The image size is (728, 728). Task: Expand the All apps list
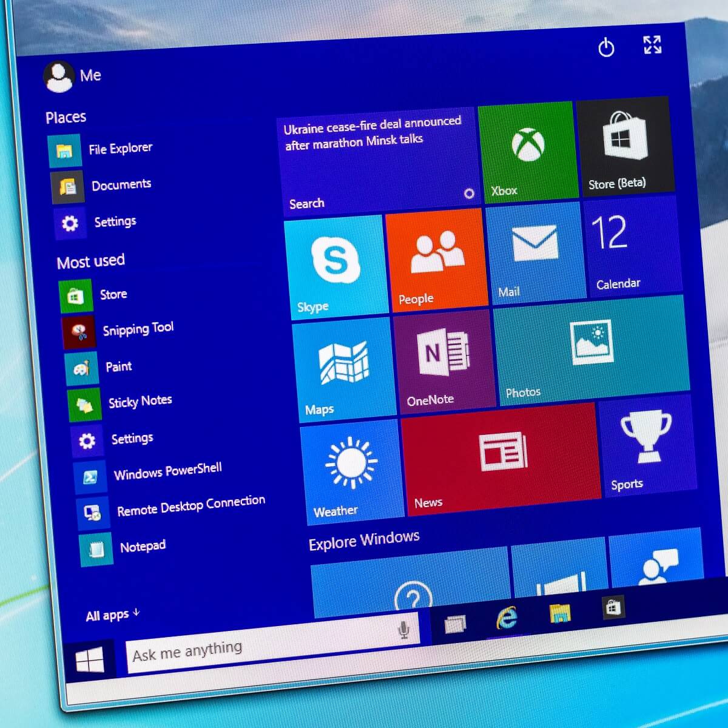coord(113,615)
